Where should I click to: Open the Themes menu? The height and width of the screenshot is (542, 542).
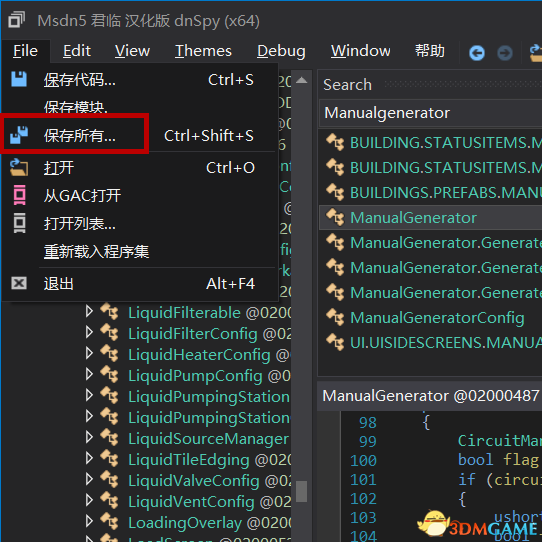click(203, 51)
